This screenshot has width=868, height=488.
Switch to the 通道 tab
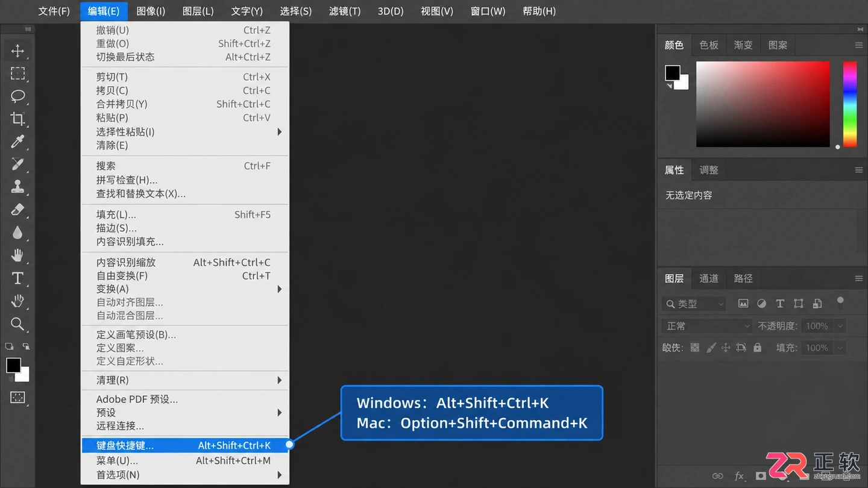point(709,278)
